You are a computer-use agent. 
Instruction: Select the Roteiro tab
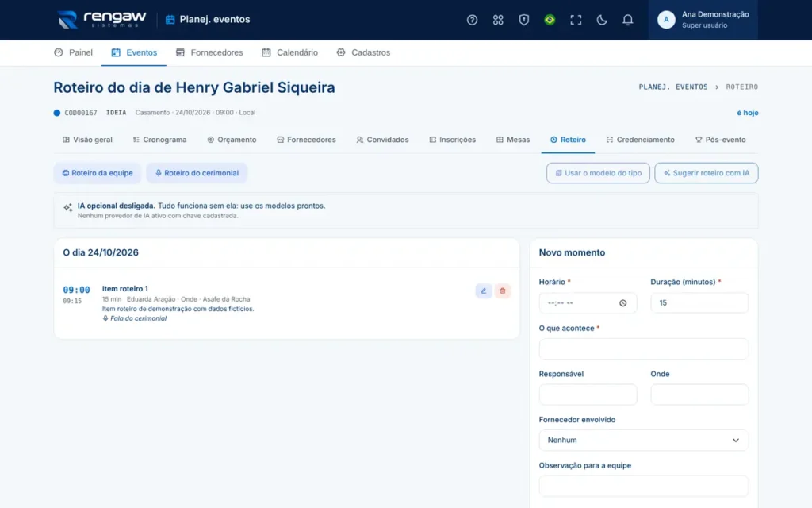coord(568,140)
